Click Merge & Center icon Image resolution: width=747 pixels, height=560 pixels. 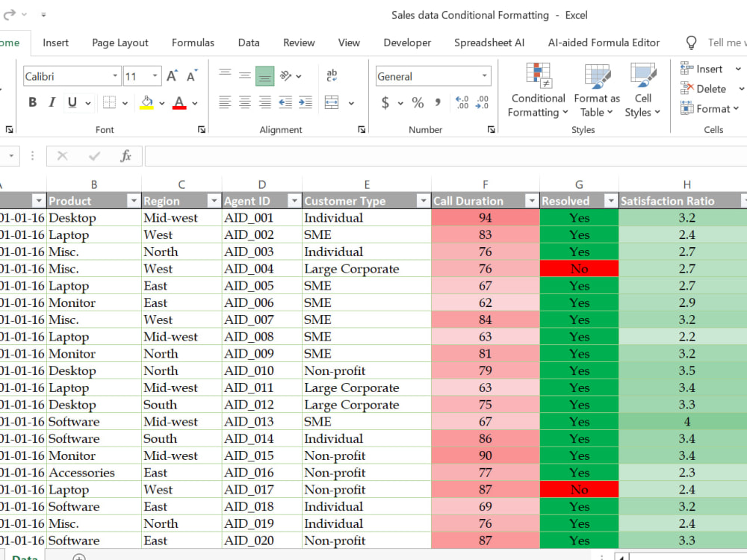[332, 102]
